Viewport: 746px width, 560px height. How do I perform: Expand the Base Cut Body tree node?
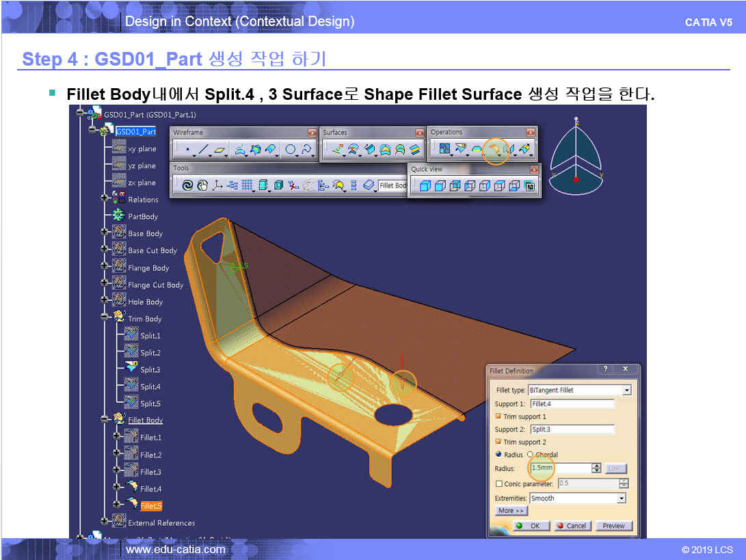pyautogui.click(x=104, y=248)
